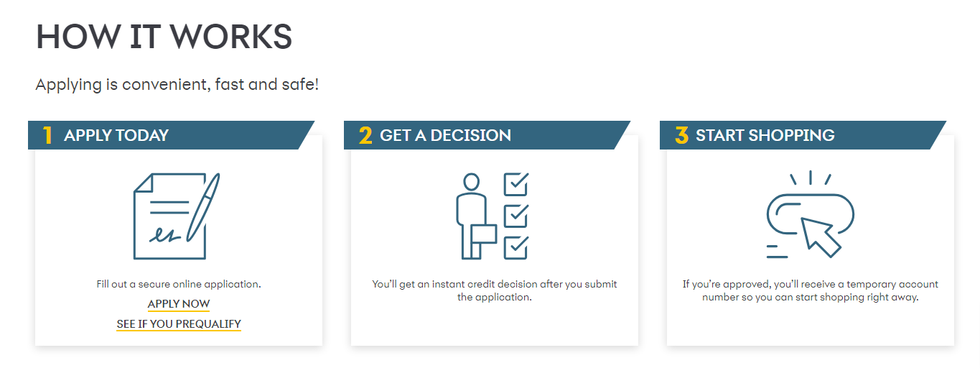
Task: Select the bottom checkbox in the checklist illustration
Action: coord(516,247)
